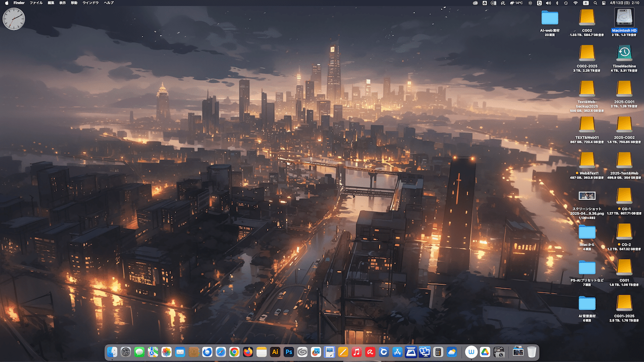
Task: Select the PS-AIプリセットなど folder
Action: click(587, 267)
